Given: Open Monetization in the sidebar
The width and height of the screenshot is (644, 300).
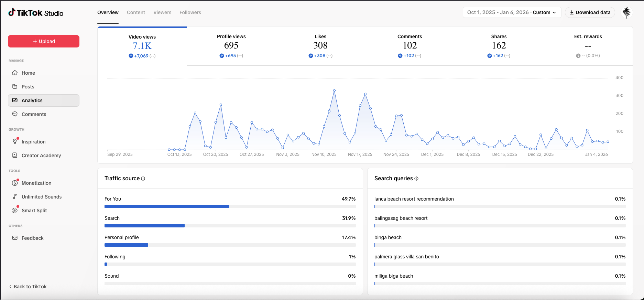Looking at the screenshot, I should (x=44, y=183).
